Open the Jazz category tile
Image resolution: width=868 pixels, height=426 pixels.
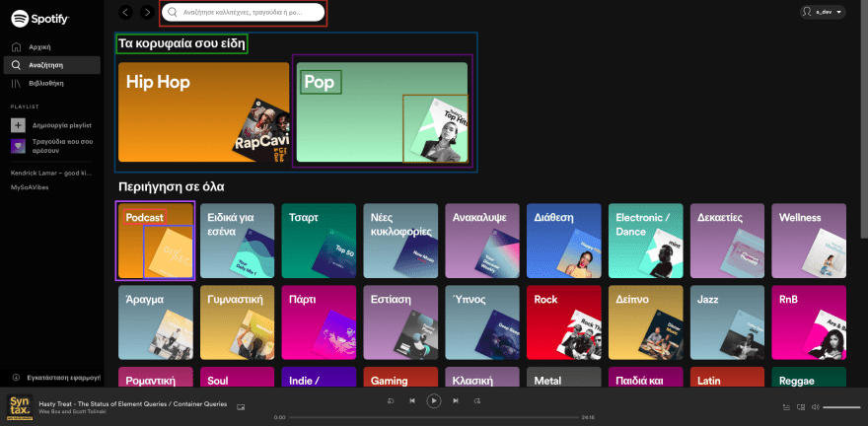[727, 322]
